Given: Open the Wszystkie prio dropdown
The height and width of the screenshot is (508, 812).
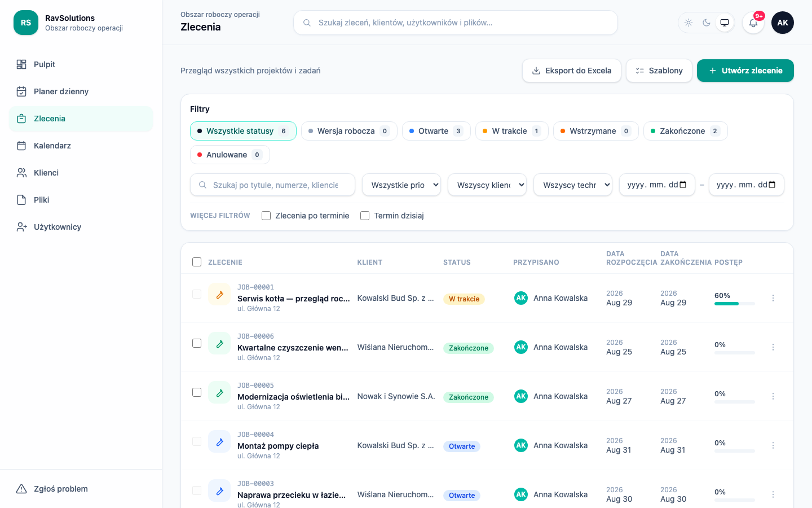Looking at the screenshot, I should [x=401, y=185].
